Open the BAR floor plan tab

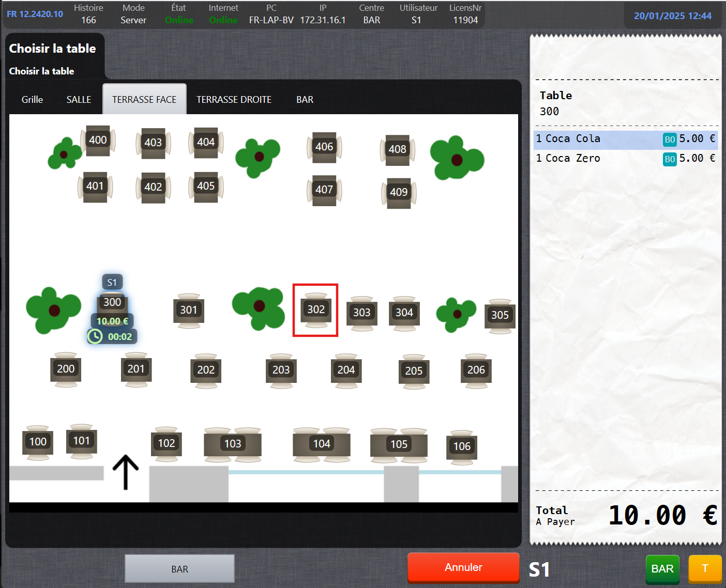[305, 100]
